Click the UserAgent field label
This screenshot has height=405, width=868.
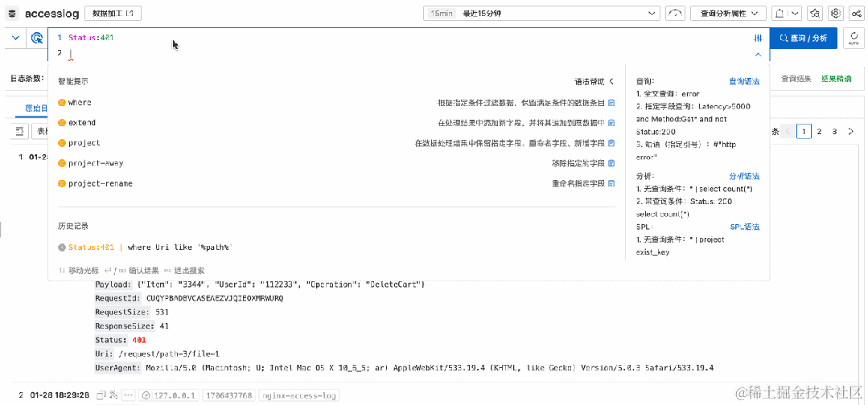click(x=118, y=367)
